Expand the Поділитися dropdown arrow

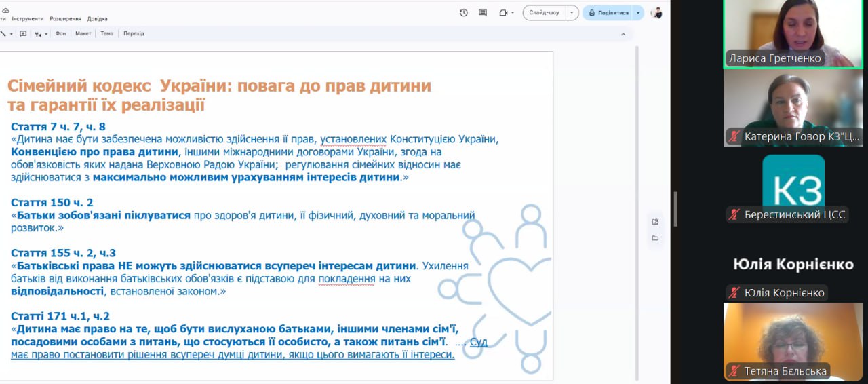pos(638,13)
